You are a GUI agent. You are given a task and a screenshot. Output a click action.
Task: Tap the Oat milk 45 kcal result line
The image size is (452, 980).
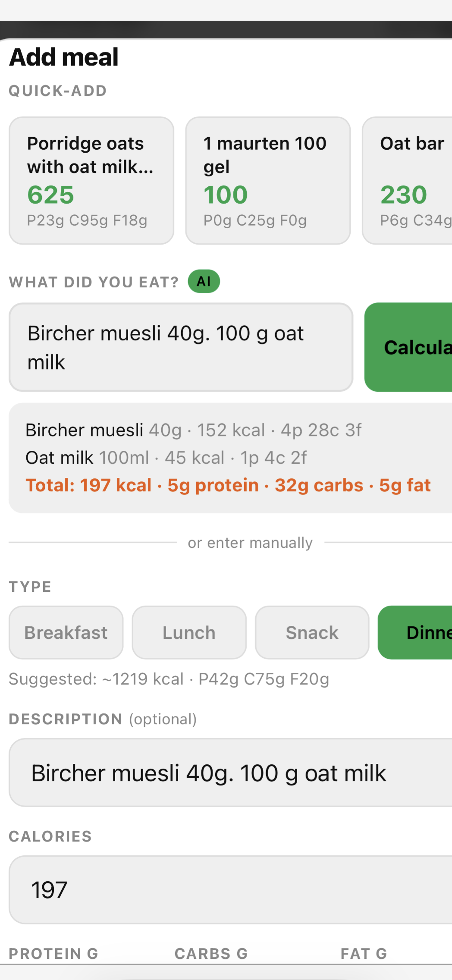click(166, 458)
